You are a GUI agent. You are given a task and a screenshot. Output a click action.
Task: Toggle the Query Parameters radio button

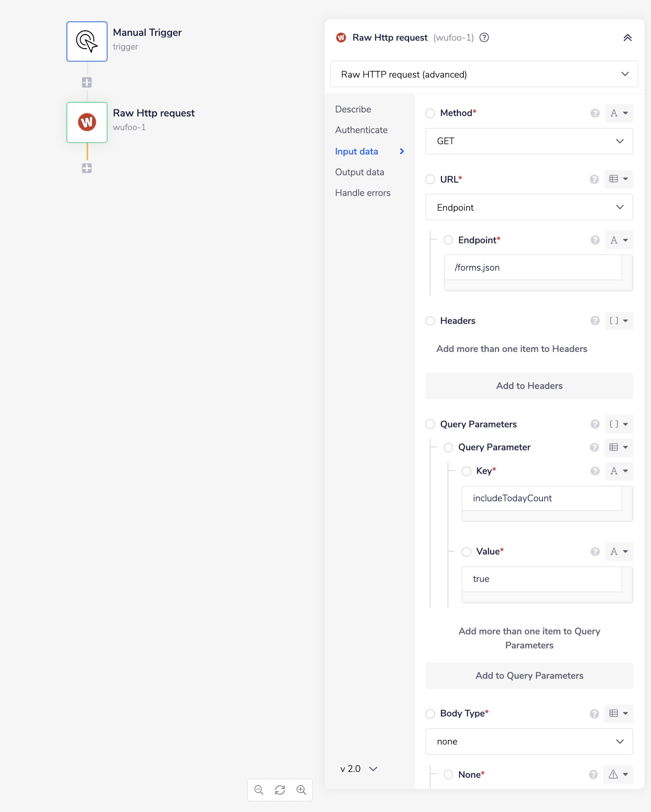(430, 425)
